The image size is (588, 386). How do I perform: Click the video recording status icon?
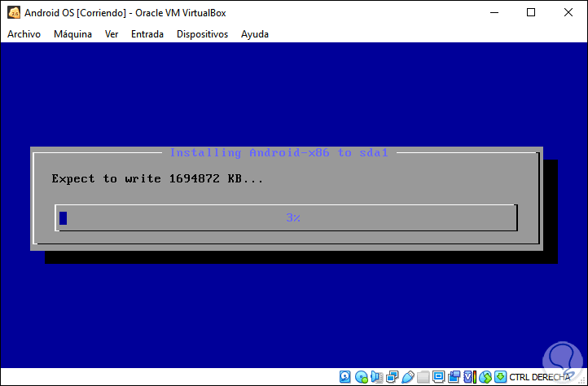pyautogui.click(x=454, y=376)
